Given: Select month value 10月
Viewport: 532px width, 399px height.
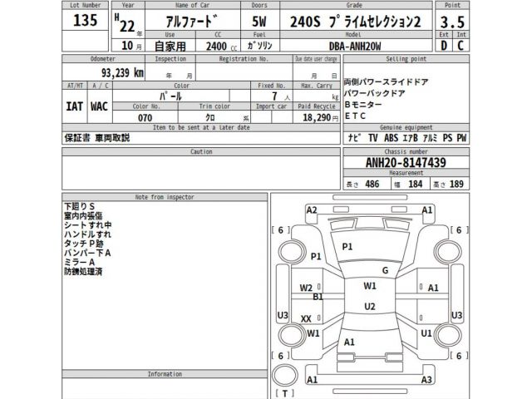Looking at the screenshot, I should [131, 46].
